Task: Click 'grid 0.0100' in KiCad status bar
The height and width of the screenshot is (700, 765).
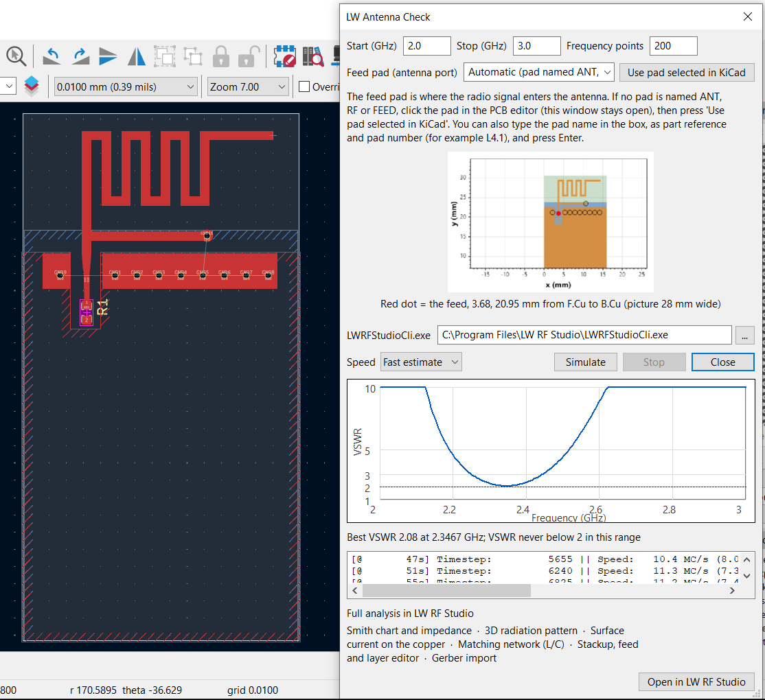Action: 252,690
